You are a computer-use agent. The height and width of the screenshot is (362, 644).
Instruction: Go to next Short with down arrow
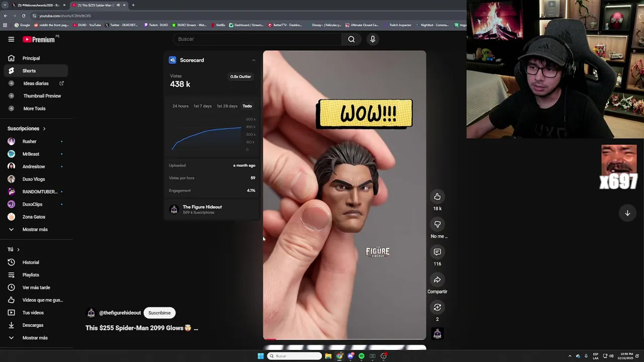[627, 213]
